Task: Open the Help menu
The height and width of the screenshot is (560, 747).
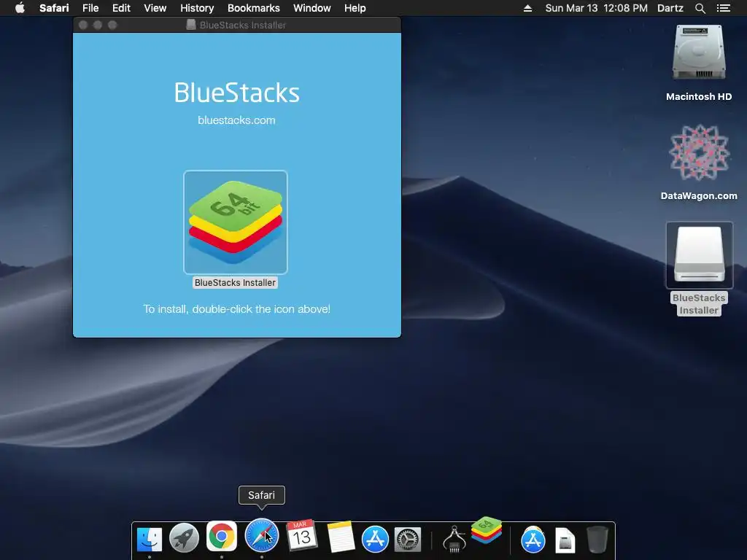Action: pos(355,8)
